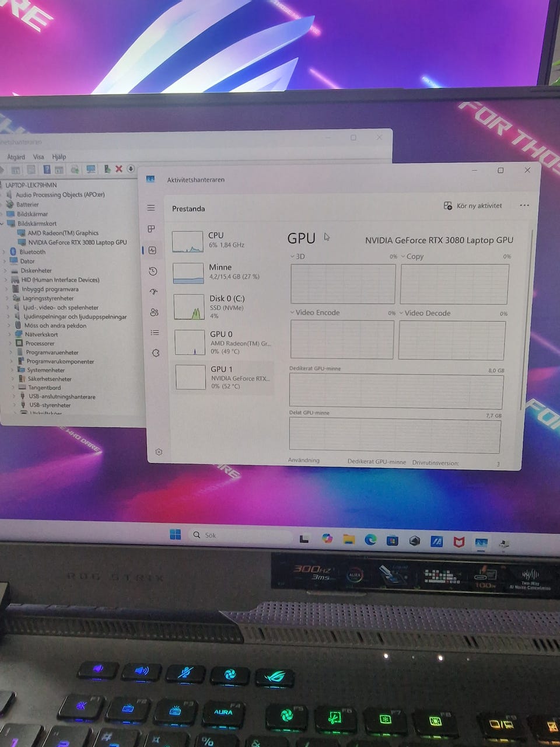
Task: Switch to Task Manager taskbar icon
Action: click(481, 543)
